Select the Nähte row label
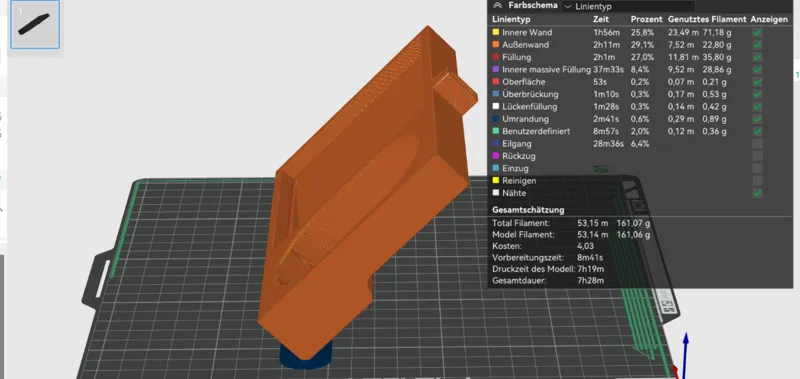 click(514, 193)
